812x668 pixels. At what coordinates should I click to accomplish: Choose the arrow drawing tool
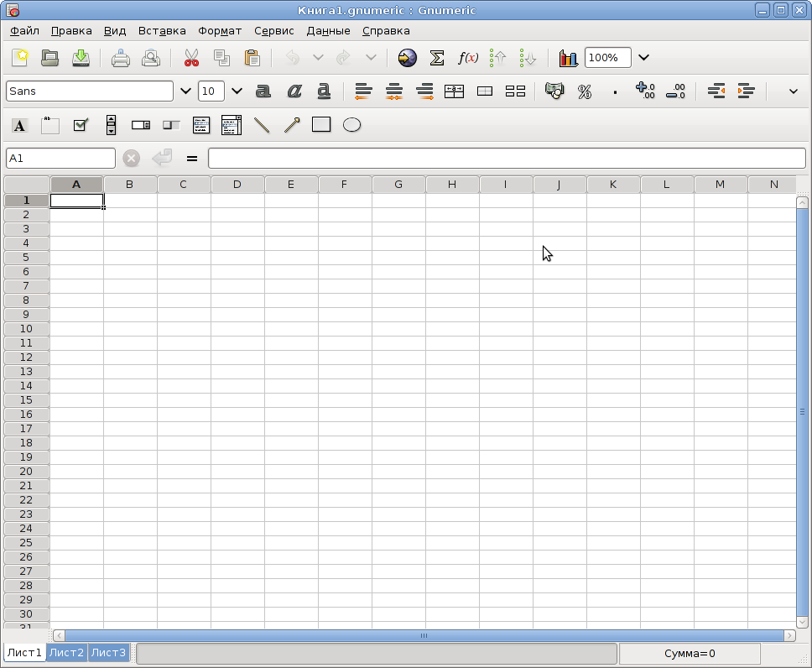click(x=292, y=125)
